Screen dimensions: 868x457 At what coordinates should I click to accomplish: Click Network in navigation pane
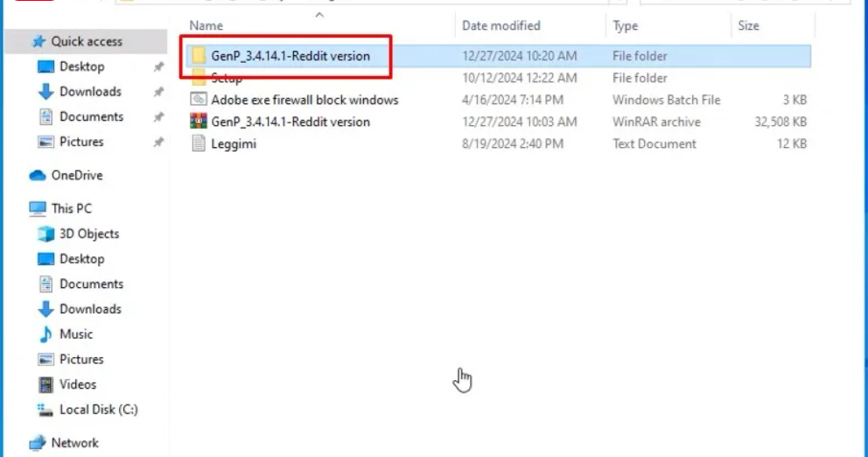click(x=74, y=442)
